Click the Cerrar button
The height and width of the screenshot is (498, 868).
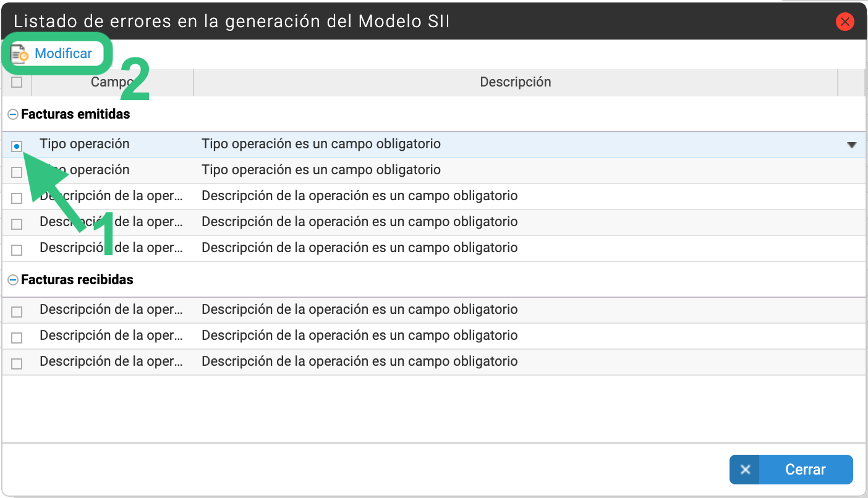791,470
